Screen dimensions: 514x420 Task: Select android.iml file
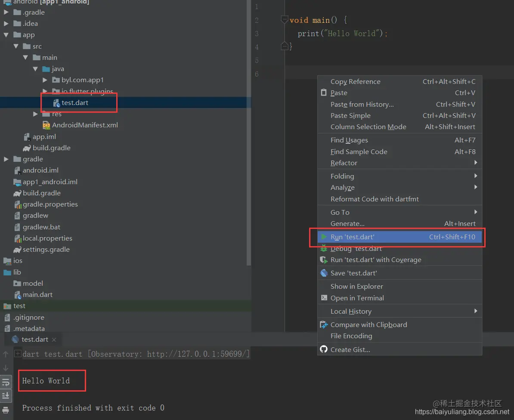click(36, 170)
